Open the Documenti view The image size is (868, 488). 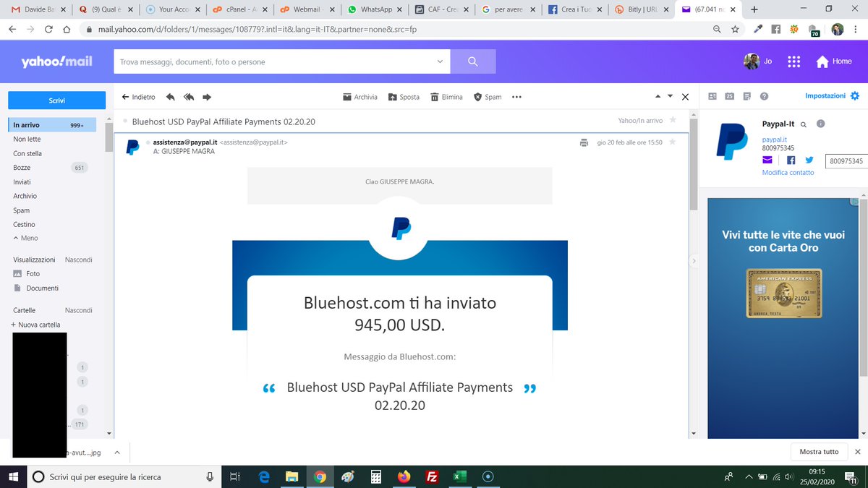click(36, 288)
